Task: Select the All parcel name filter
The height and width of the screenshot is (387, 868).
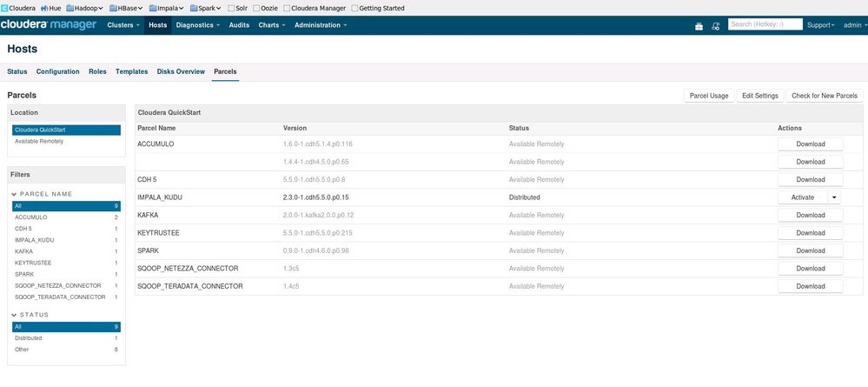Action: tap(66, 206)
